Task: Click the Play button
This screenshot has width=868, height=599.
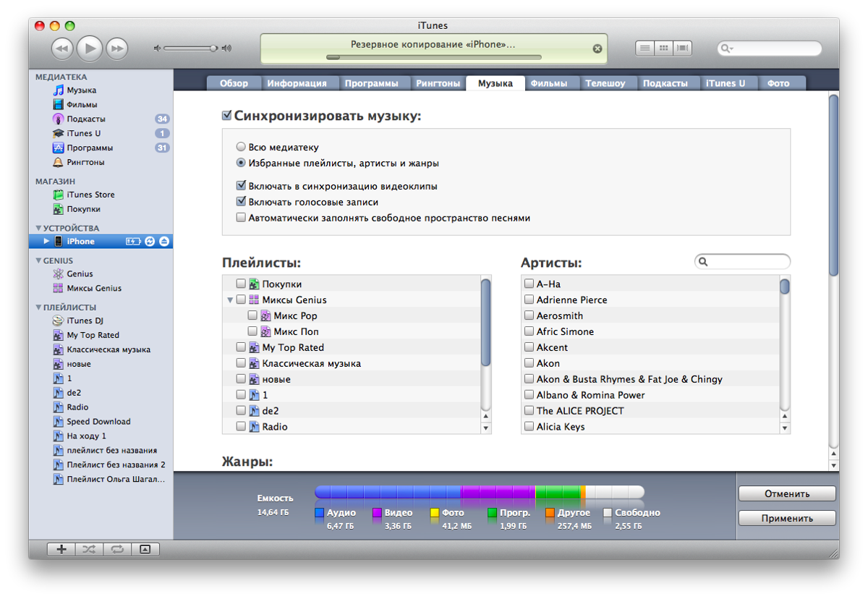Action: pyautogui.click(x=90, y=48)
